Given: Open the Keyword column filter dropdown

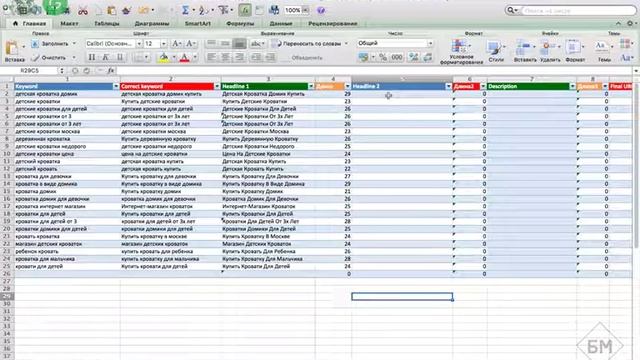Looking at the screenshot, I should pos(116,86).
